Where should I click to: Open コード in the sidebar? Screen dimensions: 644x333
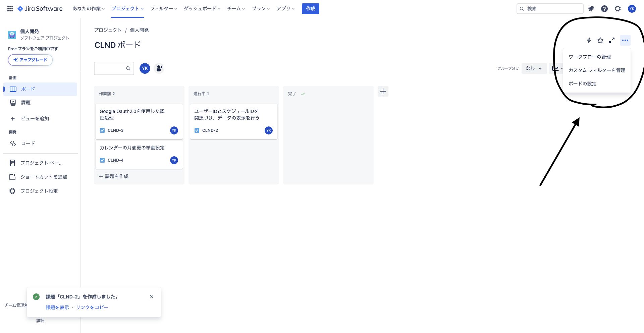point(40,144)
